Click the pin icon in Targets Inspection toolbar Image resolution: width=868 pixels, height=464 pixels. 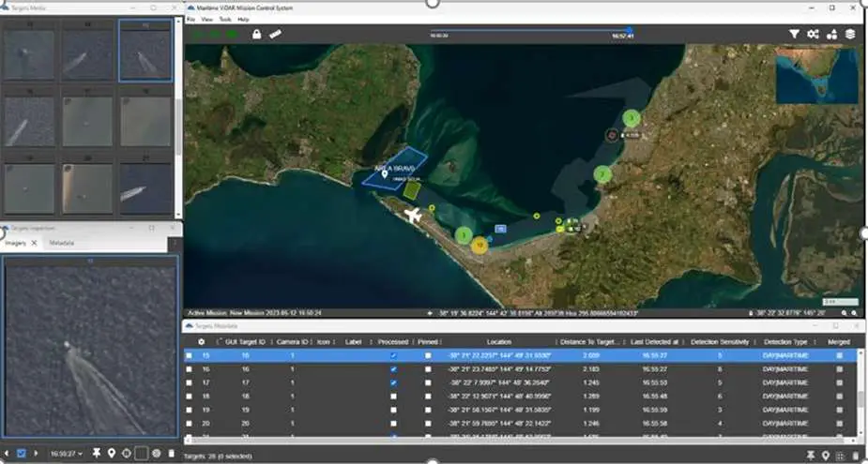[x=97, y=454]
